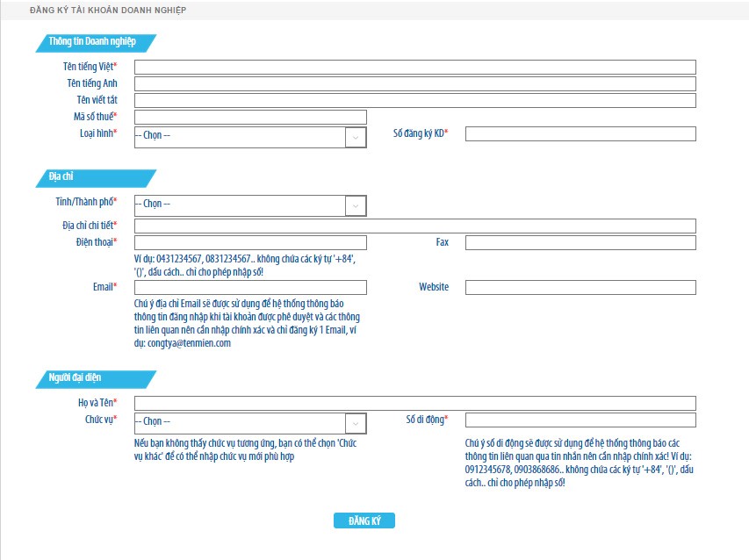749x560 pixels.
Task: Click the Mã số thuế input field
Action: coord(250,117)
